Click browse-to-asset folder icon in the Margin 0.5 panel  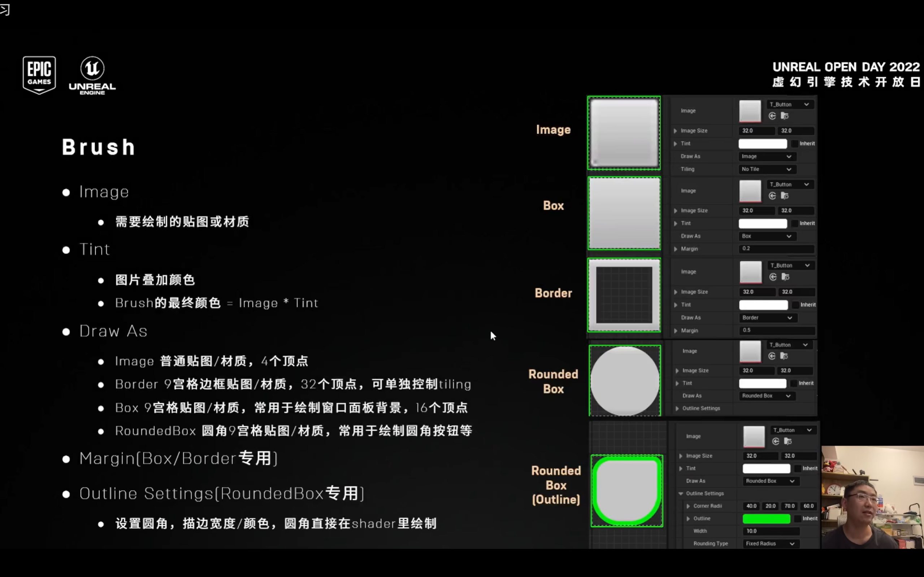pyautogui.click(x=785, y=277)
